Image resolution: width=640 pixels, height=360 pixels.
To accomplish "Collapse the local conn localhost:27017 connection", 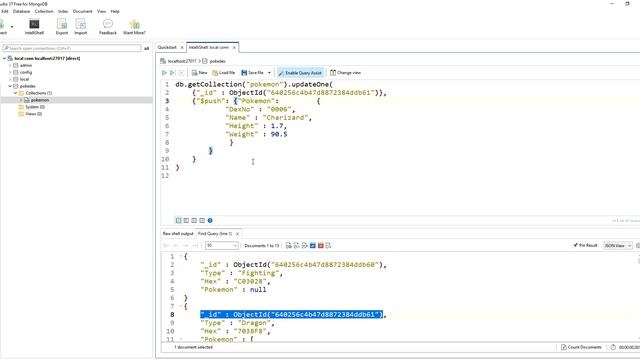I will [4, 58].
